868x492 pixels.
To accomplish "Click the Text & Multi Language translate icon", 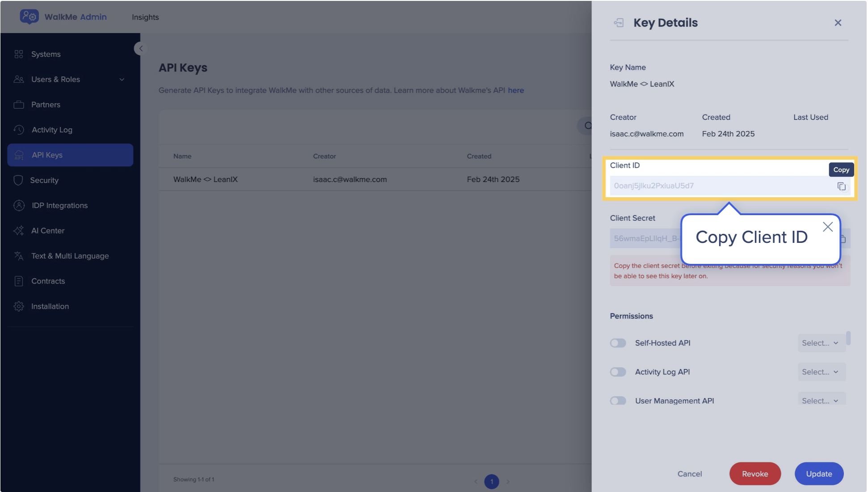I will tap(19, 256).
